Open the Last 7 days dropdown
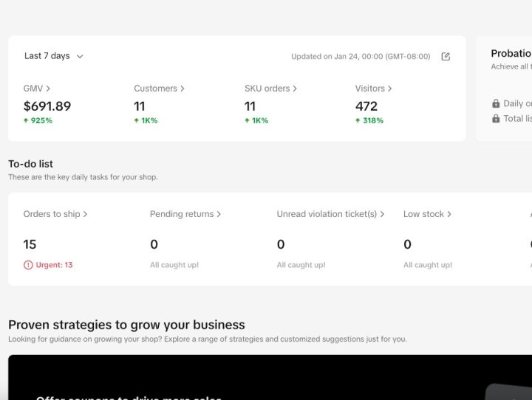This screenshot has width=532, height=400. pos(54,56)
